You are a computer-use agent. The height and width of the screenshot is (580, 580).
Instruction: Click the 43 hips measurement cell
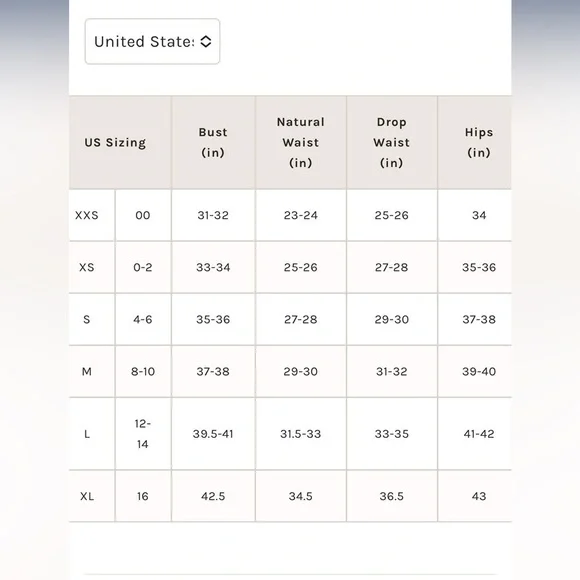tap(479, 496)
